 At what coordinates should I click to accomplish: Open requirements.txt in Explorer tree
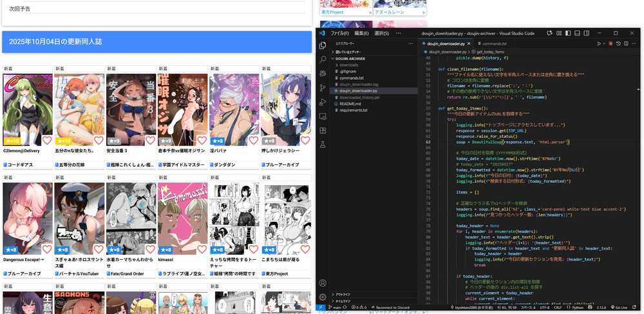coord(373,110)
